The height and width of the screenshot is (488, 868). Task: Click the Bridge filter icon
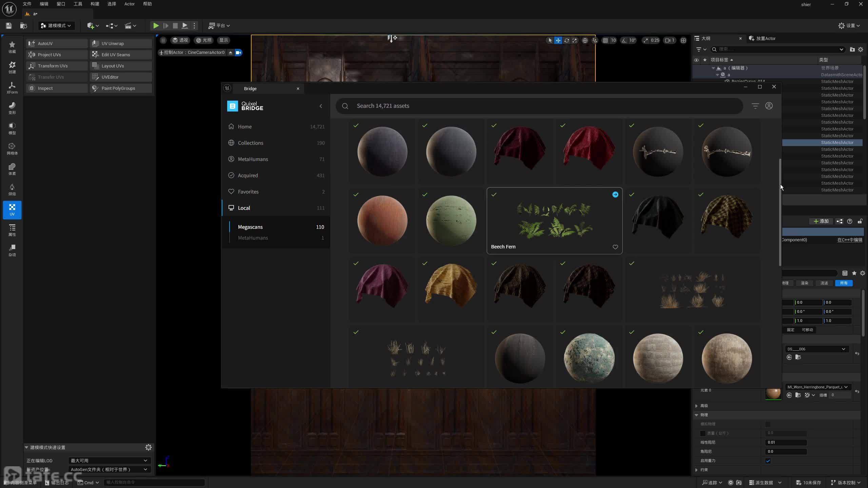(755, 106)
